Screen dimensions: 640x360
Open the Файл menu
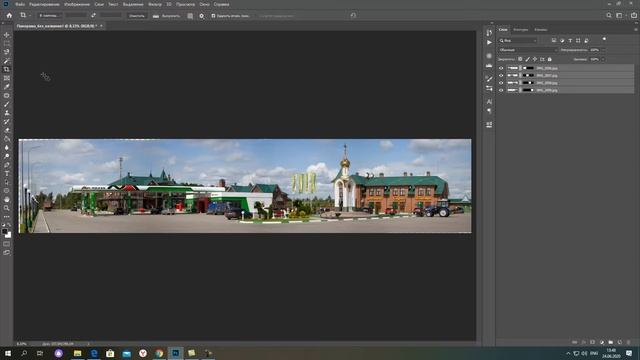click(x=20, y=4)
